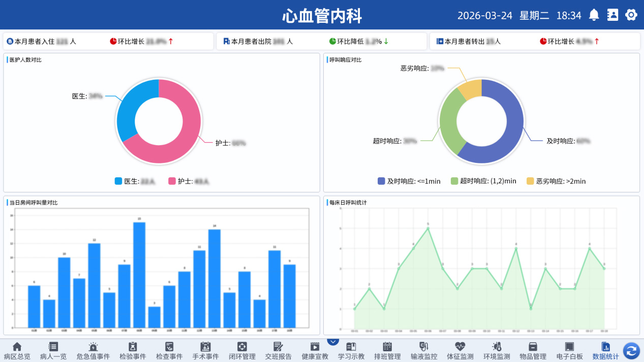Open the contacts book icon in header
This screenshot has height=362, width=644.
point(612,15)
